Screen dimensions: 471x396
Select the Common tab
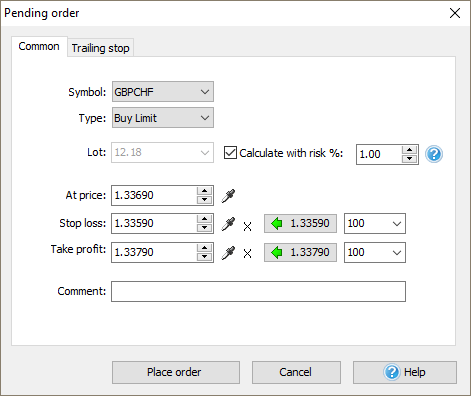pyautogui.click(x=39, y=46)
